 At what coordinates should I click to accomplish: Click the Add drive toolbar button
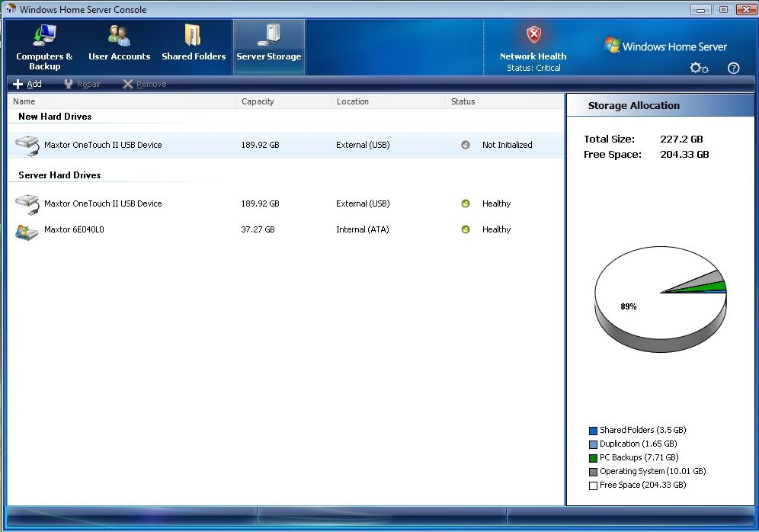pos(27,84)
